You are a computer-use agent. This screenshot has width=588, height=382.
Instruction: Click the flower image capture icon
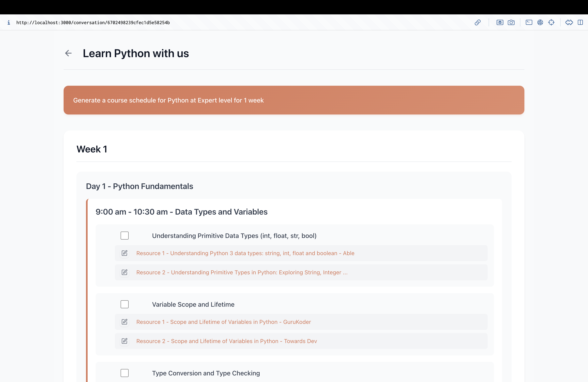[500, 22]
